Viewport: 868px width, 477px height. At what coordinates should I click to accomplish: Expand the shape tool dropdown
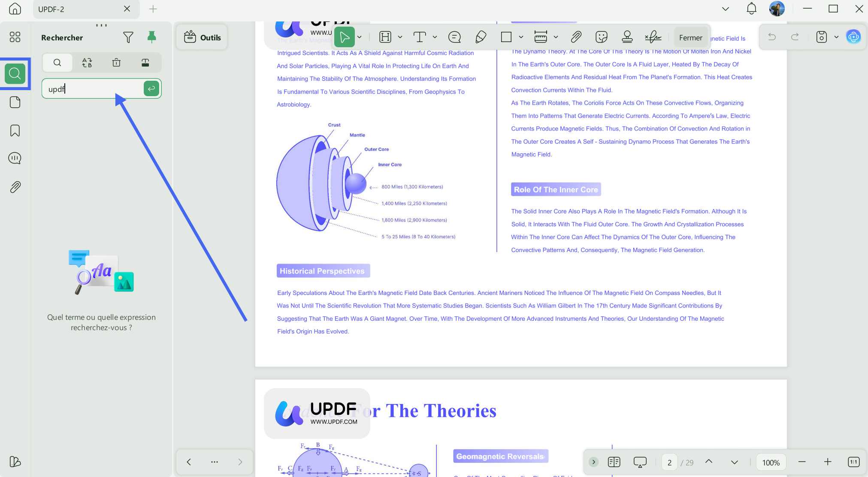[x=521, y=37]
